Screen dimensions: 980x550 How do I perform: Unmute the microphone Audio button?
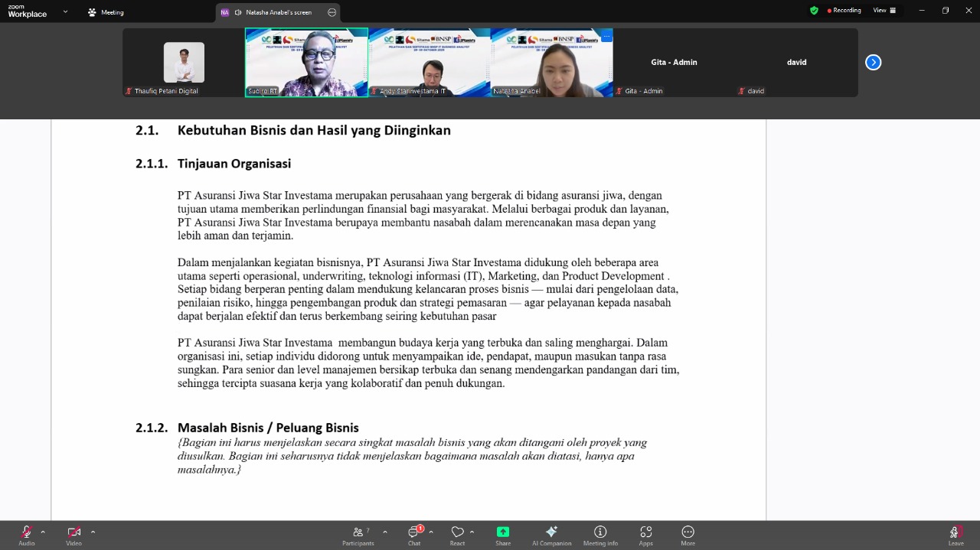[x=26, y=533]
